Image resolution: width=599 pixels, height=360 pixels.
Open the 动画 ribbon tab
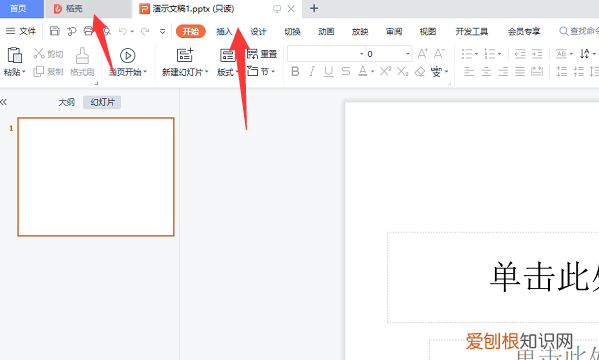point(326,31)
